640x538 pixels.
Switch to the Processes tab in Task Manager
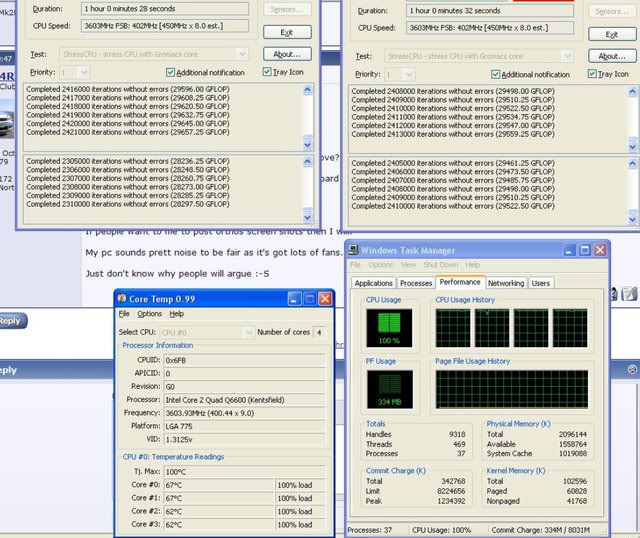point(418,283)
